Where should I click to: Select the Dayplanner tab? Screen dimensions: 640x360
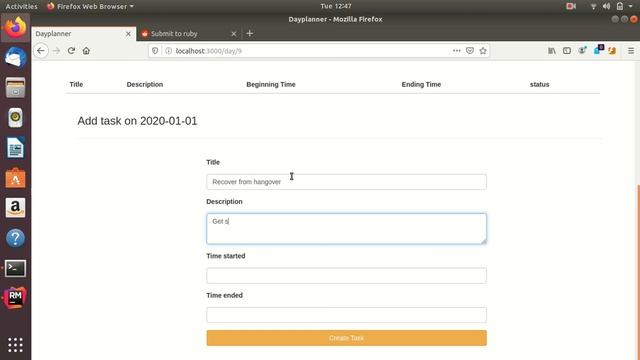pyautogui.click(x=83, y=34)
